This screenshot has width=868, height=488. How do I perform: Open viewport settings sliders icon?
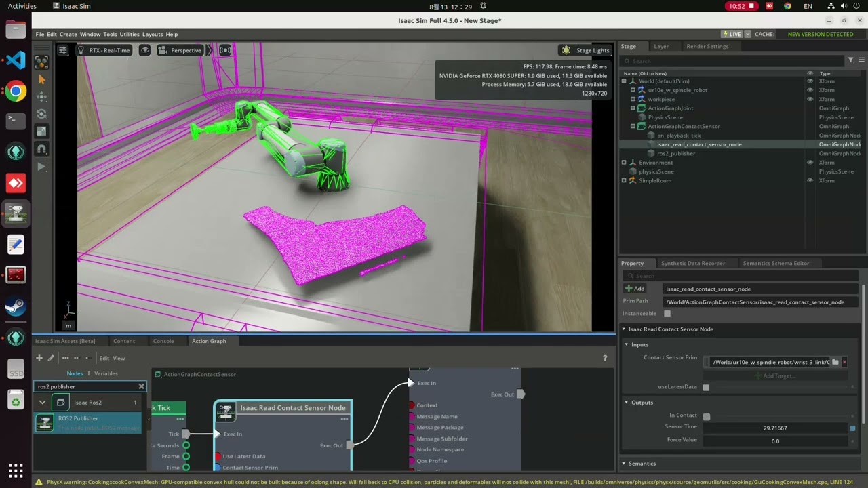(x=63, y=50)
